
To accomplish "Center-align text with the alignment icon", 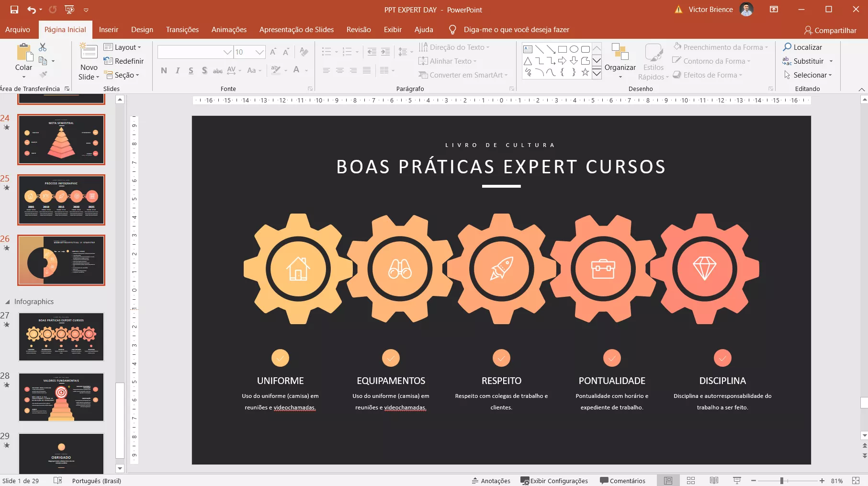I will 340,70.
